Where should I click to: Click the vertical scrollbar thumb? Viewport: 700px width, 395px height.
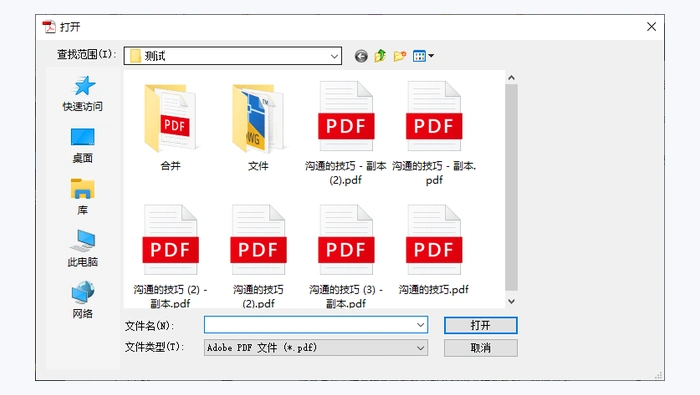[512, 187]
